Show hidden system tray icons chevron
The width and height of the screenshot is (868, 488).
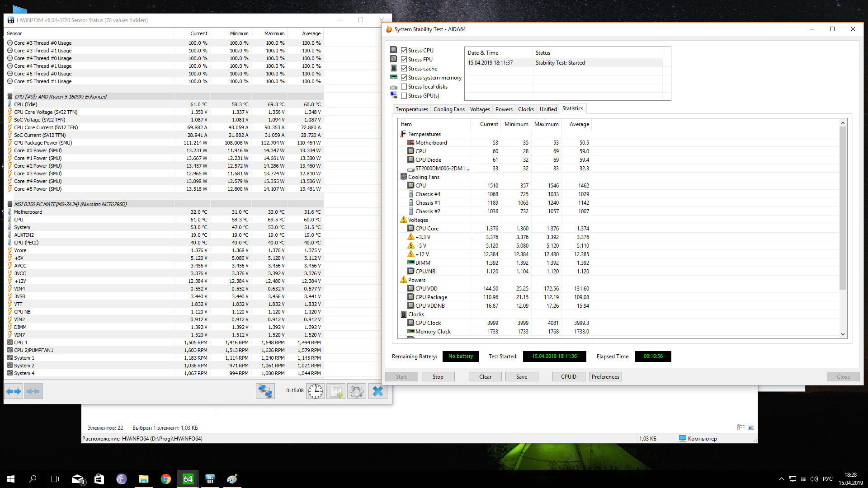(x=781, y=479)
